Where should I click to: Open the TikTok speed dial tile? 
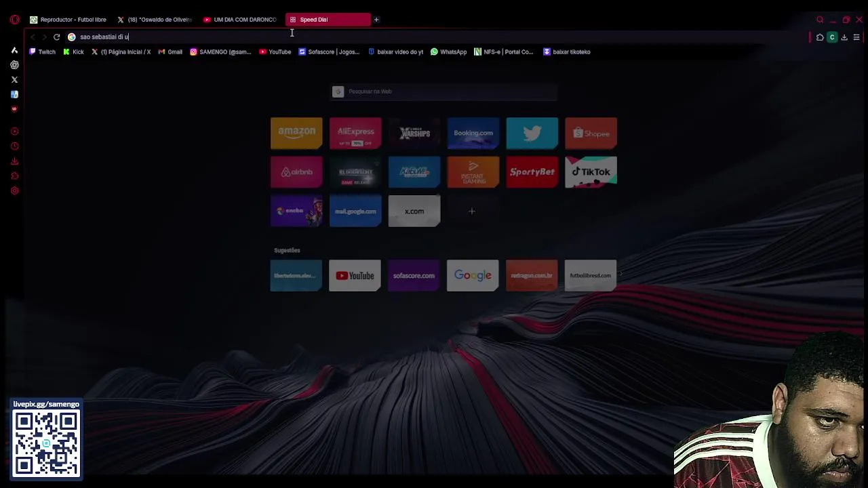tap(591, 172)
